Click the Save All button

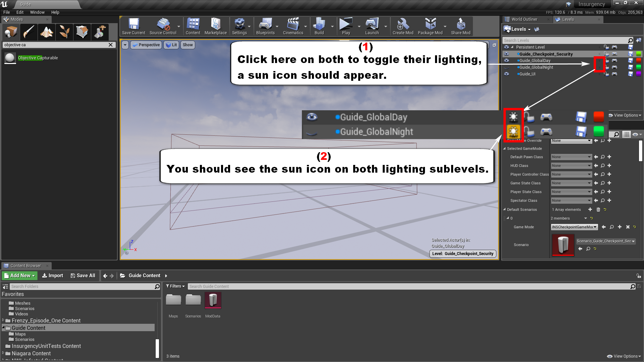[83, 276]
